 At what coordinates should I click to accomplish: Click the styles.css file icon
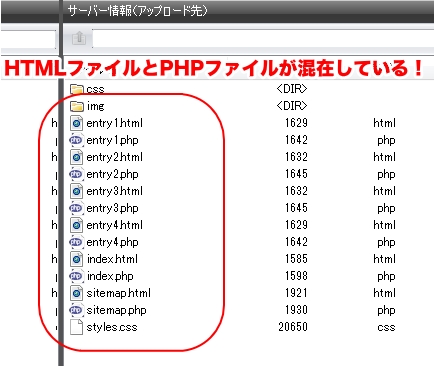pyautogui.click(x=76, y=327)
